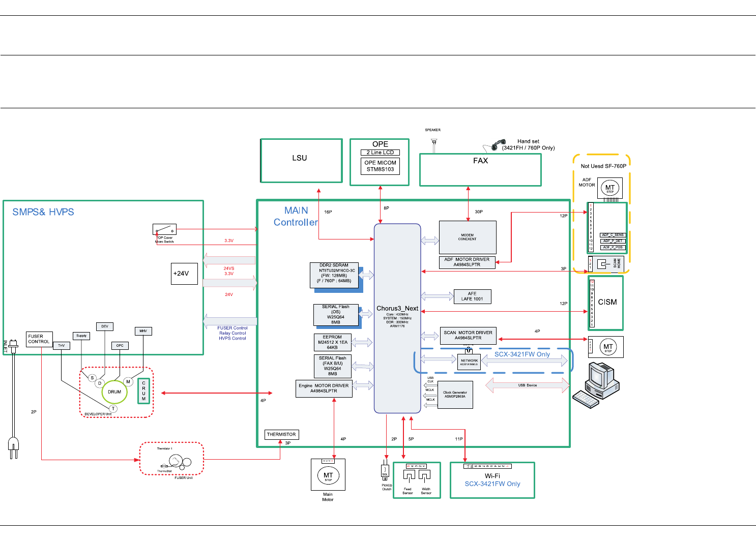Click the TOP Cover micro switch symbol
The image size is (756, 541).
click(x=164, y=230)
